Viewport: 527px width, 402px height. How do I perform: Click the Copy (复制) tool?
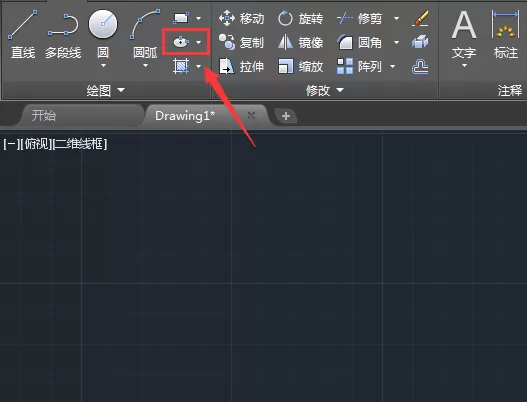(x=241, y=42)
